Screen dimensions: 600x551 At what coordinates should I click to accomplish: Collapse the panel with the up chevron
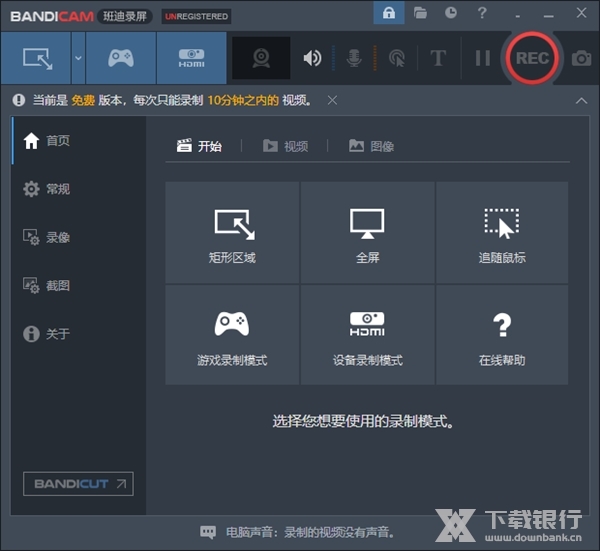(581, 101)
